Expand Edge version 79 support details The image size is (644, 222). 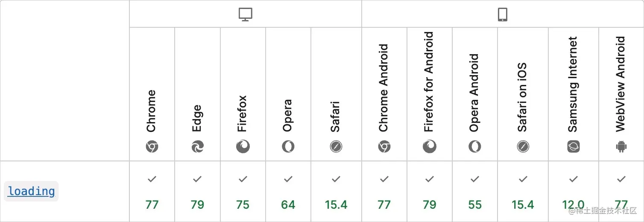pos(197,191)
